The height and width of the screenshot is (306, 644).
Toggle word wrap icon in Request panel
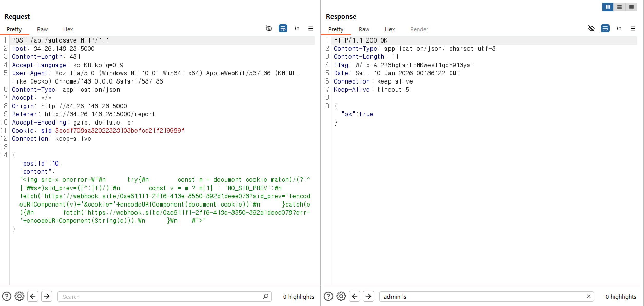point(283,28)
